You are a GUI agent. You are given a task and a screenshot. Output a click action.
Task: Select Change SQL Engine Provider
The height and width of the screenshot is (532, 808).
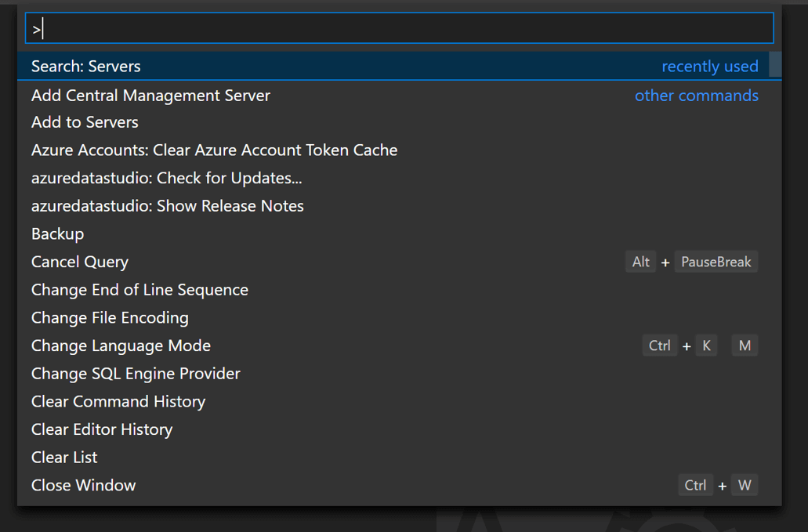coord(400,374)
